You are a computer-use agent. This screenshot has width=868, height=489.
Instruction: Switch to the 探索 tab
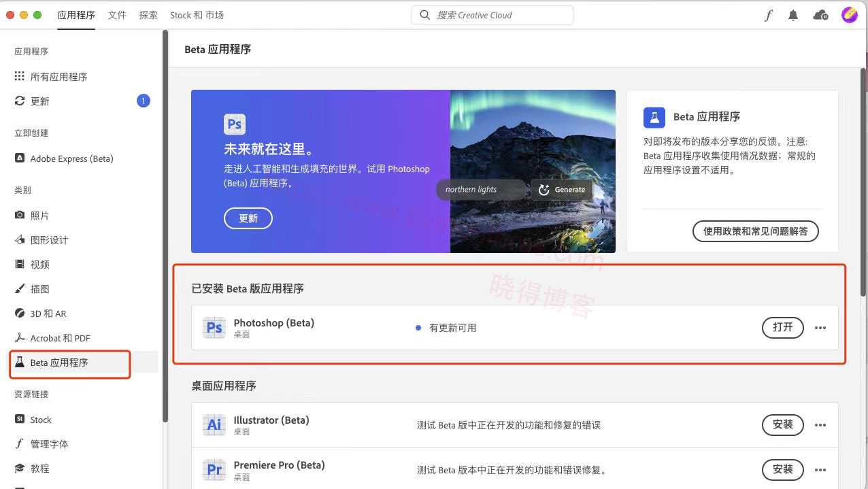pyautogui.click(x=148, y=15)
